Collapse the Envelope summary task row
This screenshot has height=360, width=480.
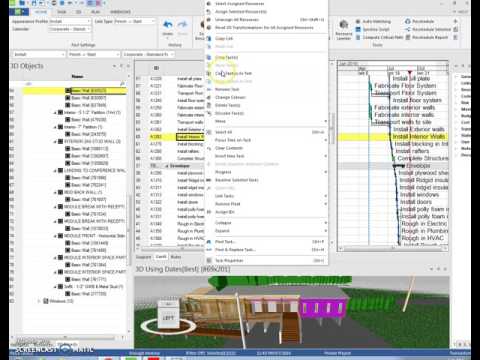[x=167, y=166]
